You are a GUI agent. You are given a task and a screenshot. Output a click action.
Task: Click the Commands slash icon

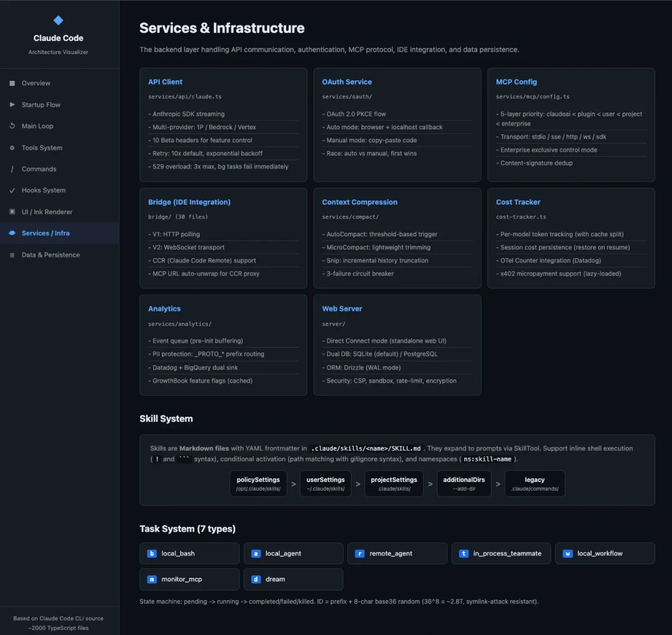tap(12, 169)
